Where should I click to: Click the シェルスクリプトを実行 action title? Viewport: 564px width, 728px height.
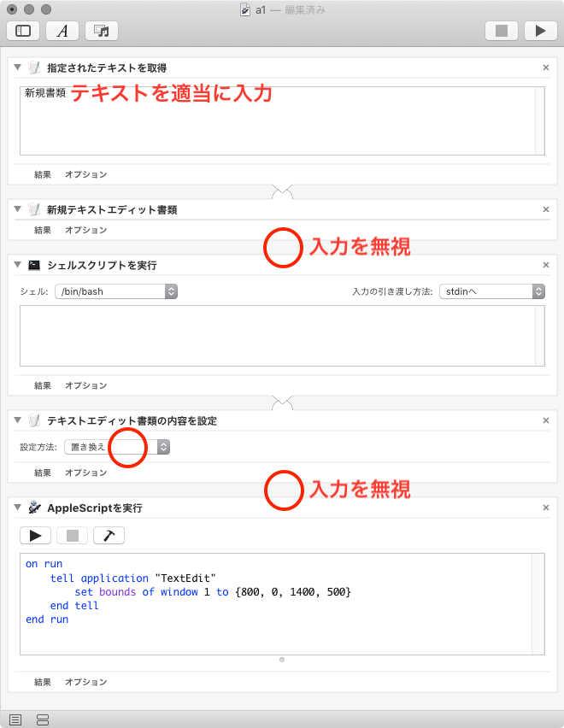[103, 266]
